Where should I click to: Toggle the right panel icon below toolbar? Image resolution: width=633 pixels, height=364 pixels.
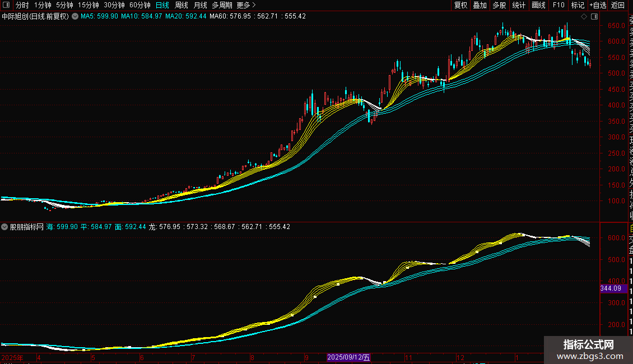click(594, 17)
